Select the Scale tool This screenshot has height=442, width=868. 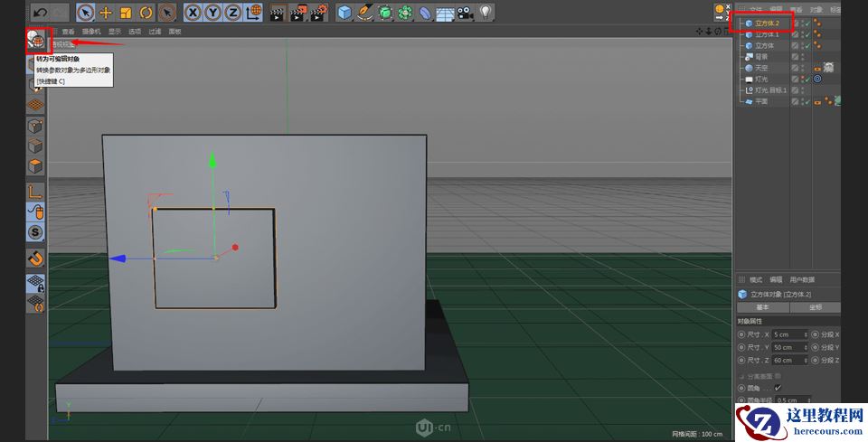(126, 12)
